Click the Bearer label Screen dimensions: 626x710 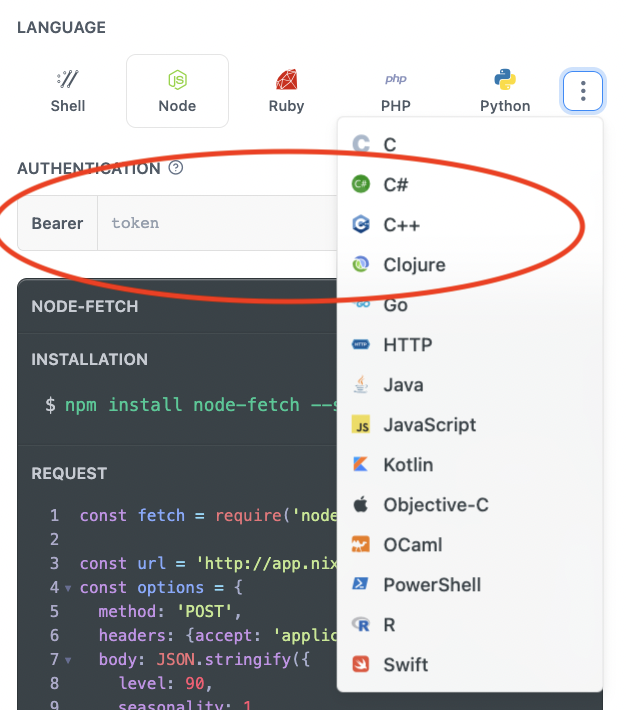pyautogui.click(x=58, y=223)
